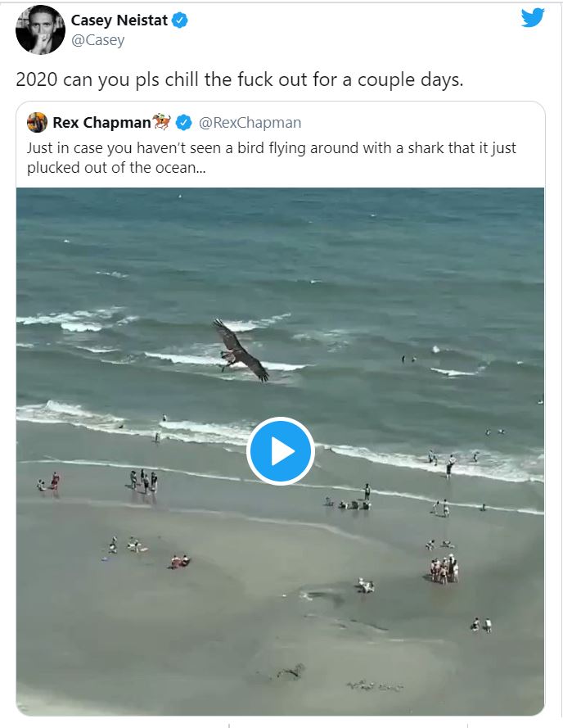This screenshot has height=728, width=563.
Task: Click the horse racing emoji beside Rex Chapman
Action: coord(163,122)
